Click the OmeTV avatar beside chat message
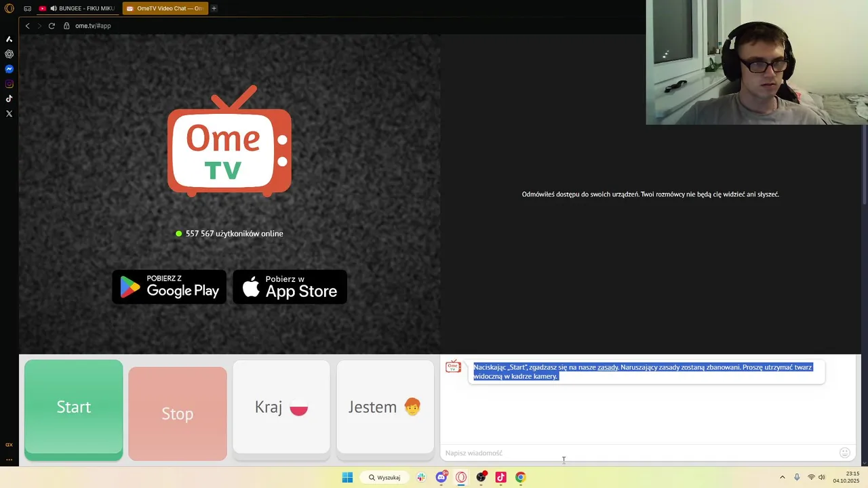The width and height of the screenshot is (868, 488). click(453, 367)
